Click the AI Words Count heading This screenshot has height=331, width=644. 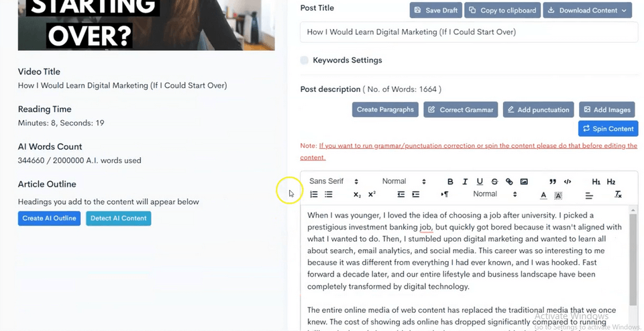pyautogui.click(x=50, y=147)
